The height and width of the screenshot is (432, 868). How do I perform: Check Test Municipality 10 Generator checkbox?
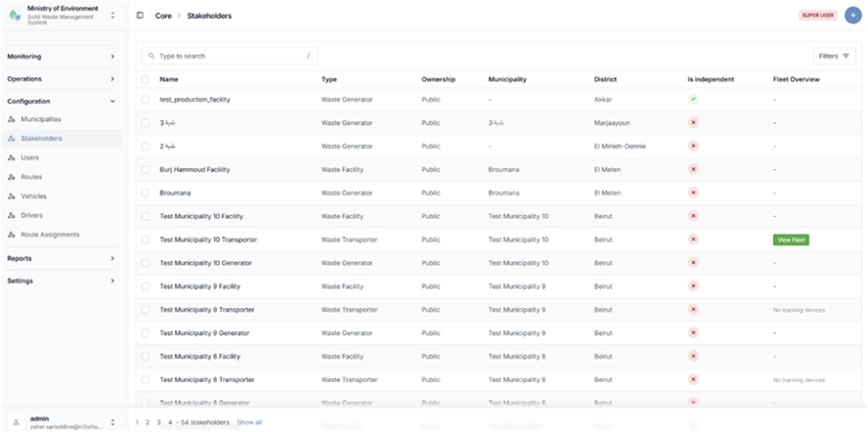(145, 263)
